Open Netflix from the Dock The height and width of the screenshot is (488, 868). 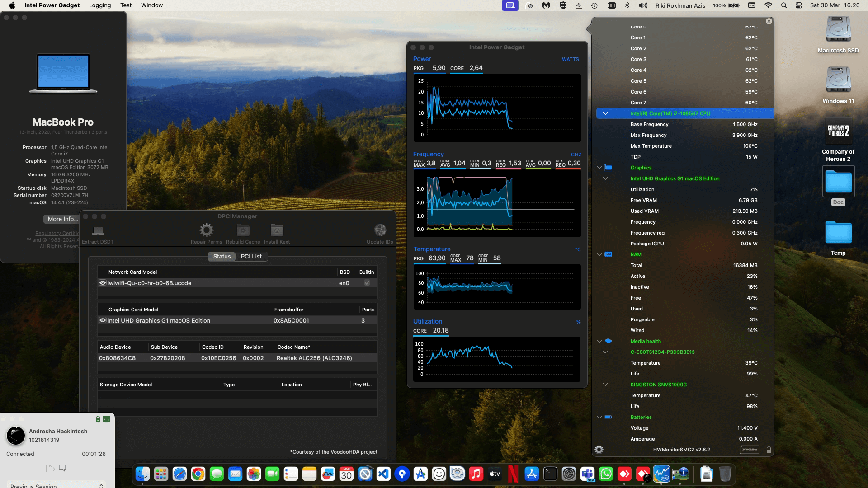point(513,474)
